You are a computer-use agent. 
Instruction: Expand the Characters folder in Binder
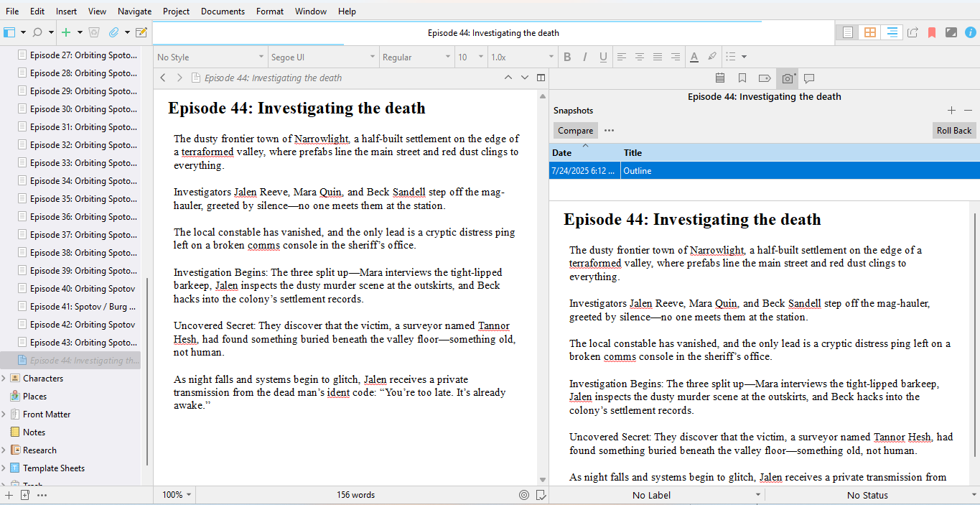coord(4,379)
